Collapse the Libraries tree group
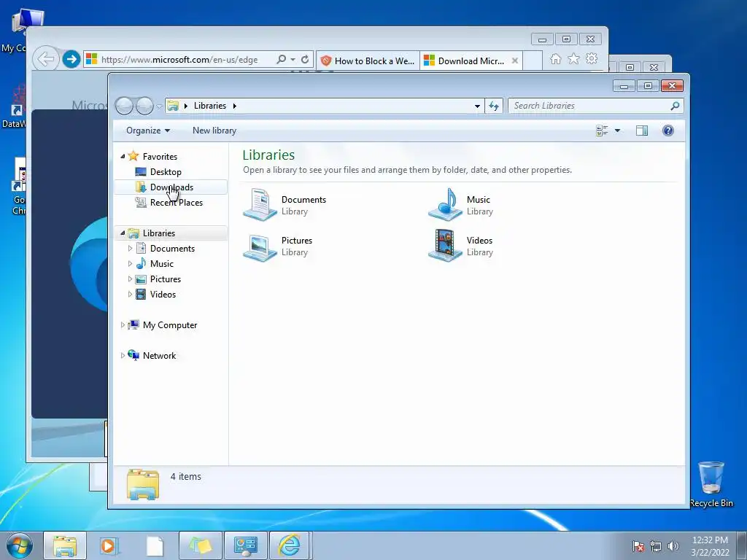The width and height of the screenshot is (747, 560). click(x=123, y=233)
